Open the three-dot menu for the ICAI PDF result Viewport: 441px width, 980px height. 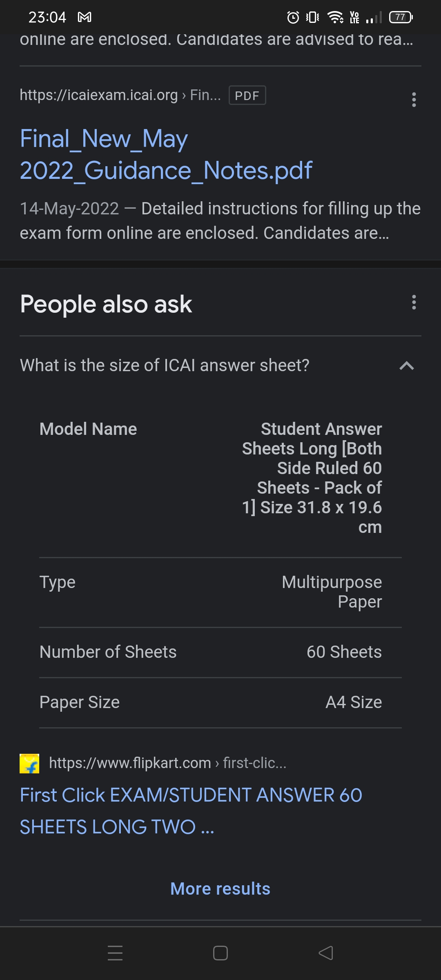pos(414,100)
